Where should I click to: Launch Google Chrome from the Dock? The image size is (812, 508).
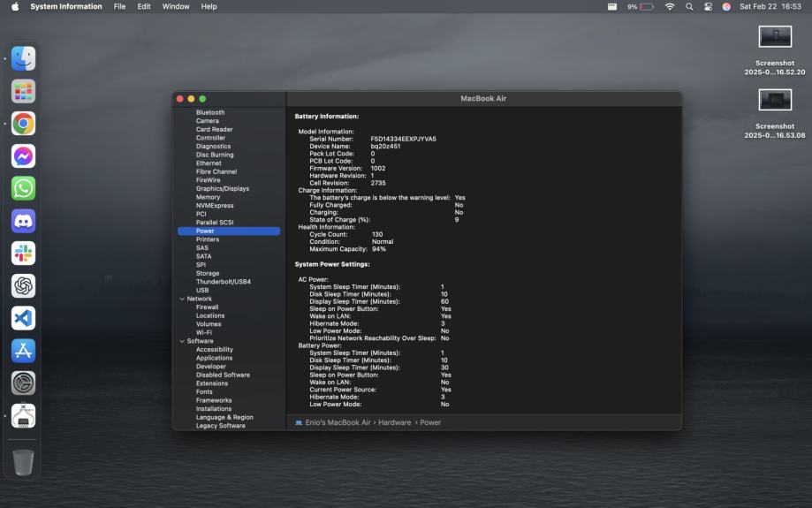23,124
